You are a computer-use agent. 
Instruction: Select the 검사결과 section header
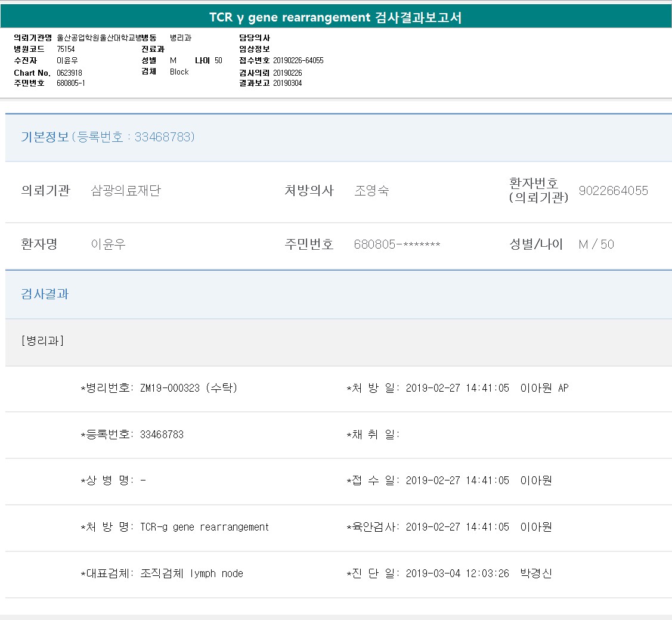45,294
